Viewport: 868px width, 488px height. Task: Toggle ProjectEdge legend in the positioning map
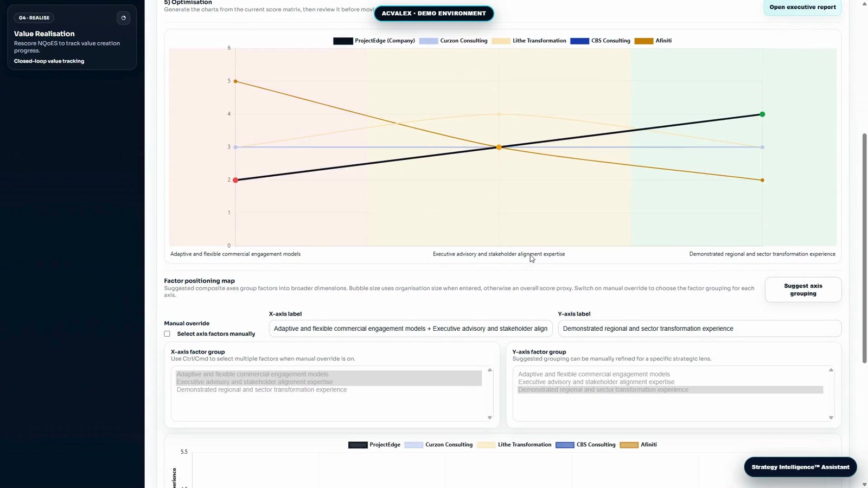[x=374, y=445]
